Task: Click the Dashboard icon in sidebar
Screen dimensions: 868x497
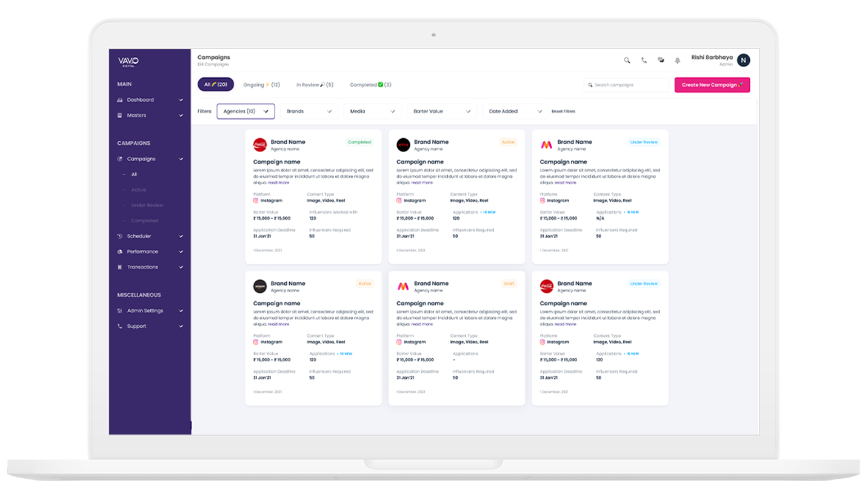Action: tap(120, 100)
